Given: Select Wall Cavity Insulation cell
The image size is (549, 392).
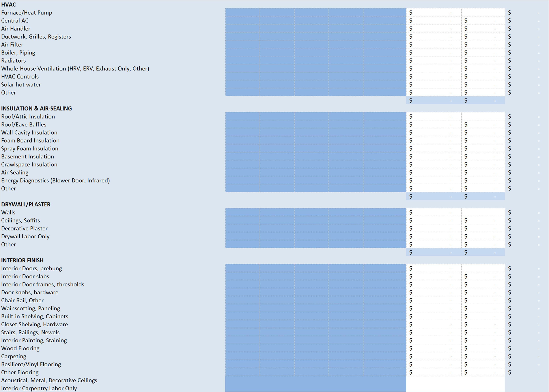Looking at the screenshot, I should [29, 132].
